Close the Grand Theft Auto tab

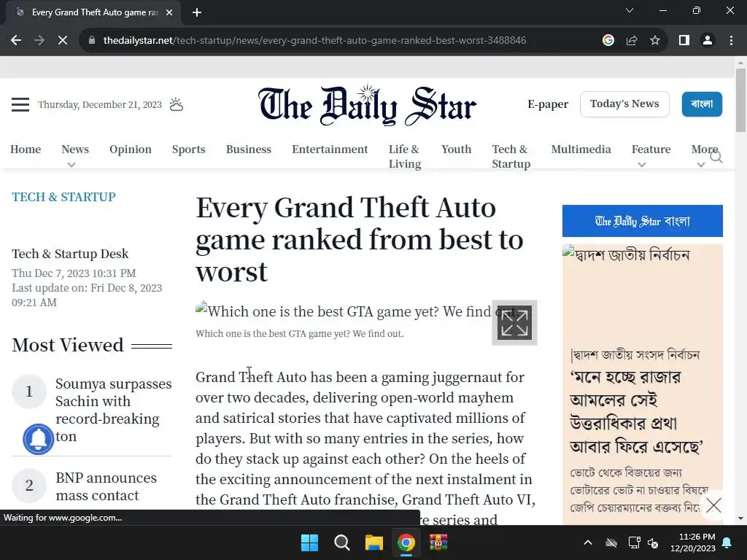(x=169, y=13)
